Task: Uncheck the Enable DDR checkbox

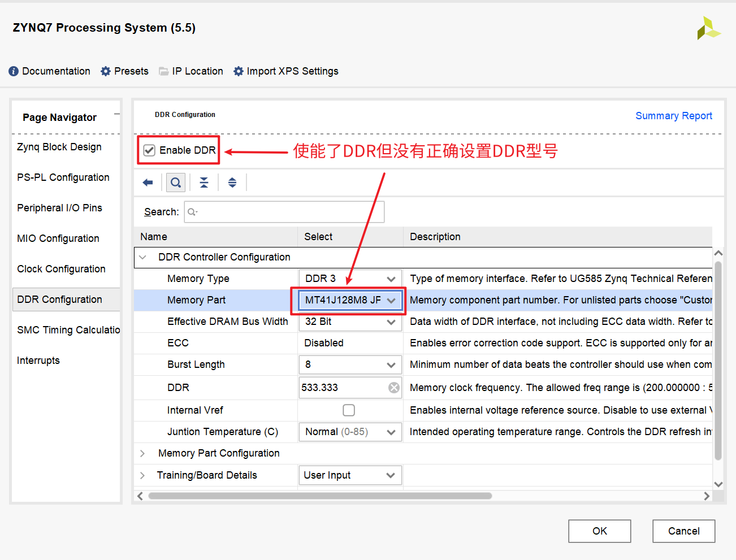Action: pyautogui.click(x=149, y=150)
